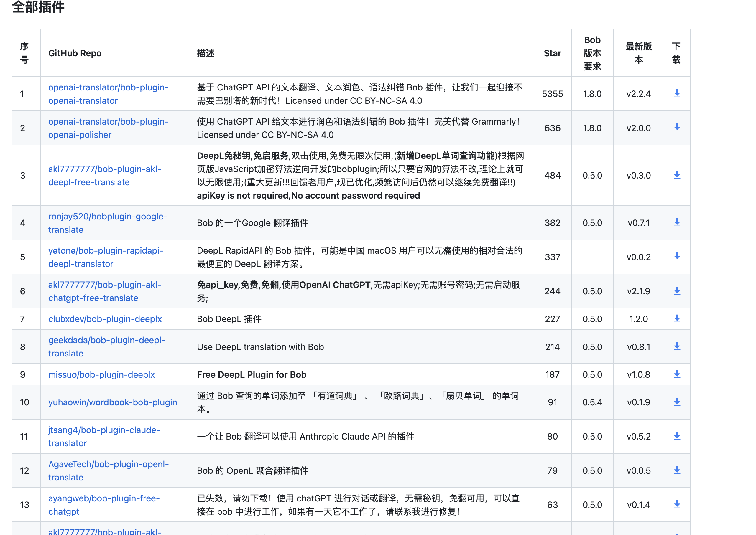The width and height of the screenshot is (756, 535).
Task: Download missuo bob-plugin-deeplx v1.0.8
Action: point(677,374)
